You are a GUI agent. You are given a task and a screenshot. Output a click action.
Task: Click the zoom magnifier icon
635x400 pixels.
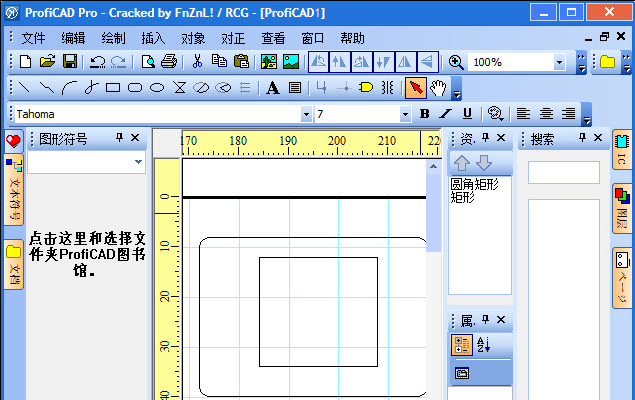coord(456,62)
